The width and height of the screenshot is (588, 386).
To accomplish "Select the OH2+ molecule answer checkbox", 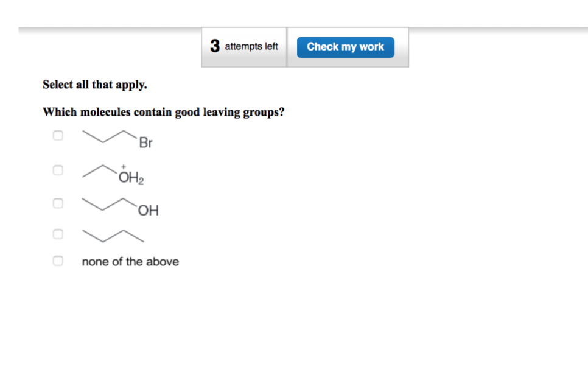I will tap(58, 170).
